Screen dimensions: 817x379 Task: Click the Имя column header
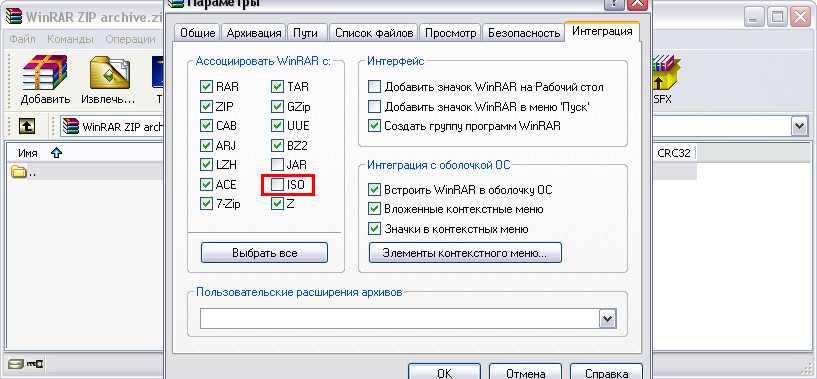click(28, 153)
